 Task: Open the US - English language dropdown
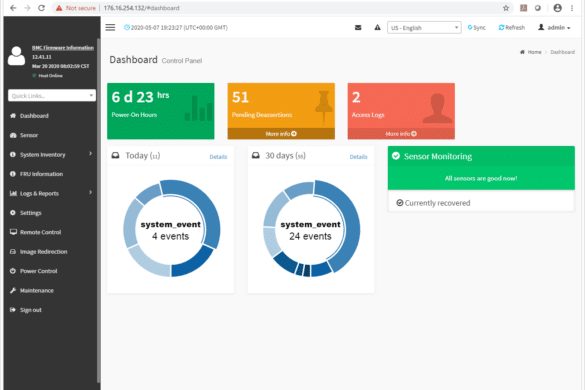424,28
